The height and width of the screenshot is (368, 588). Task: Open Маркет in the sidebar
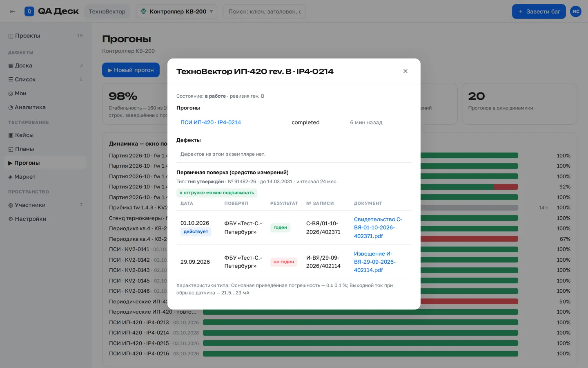46,177
